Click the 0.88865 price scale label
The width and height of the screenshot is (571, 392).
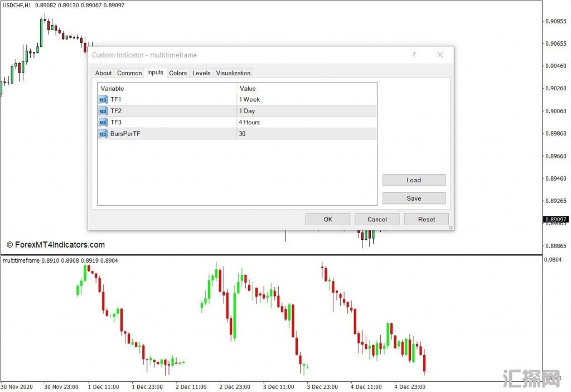click(556, 246)
